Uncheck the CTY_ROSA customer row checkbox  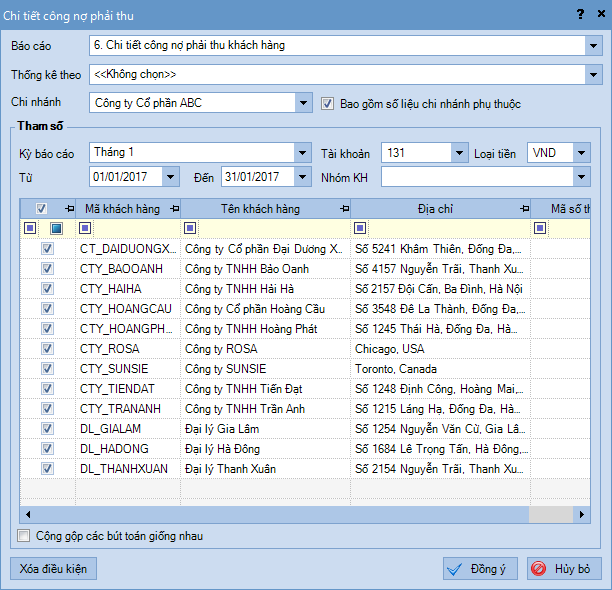47,349
